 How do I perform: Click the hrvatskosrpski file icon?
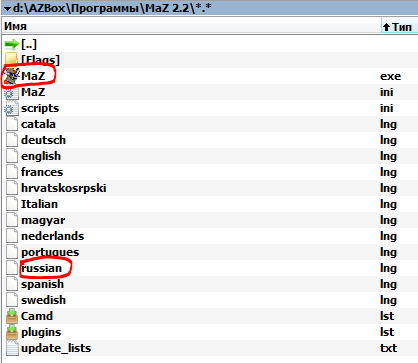click(12, 188)
